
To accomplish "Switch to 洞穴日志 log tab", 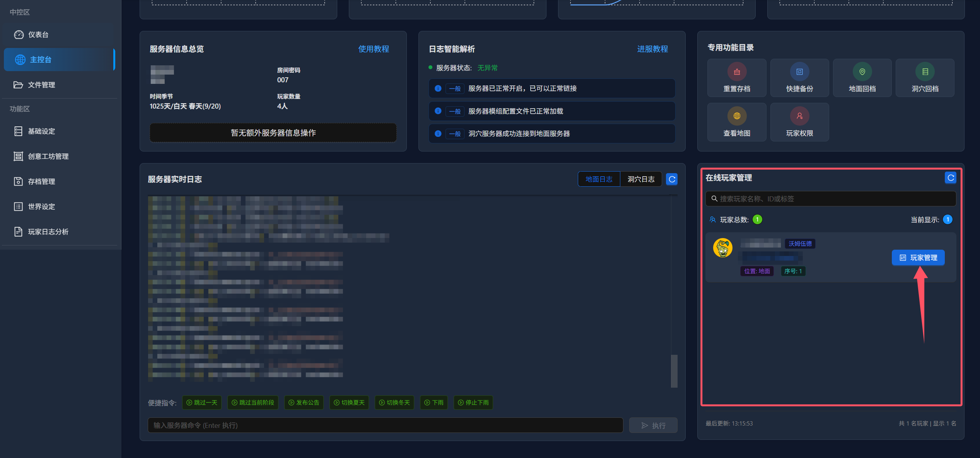I will point(641,179).
